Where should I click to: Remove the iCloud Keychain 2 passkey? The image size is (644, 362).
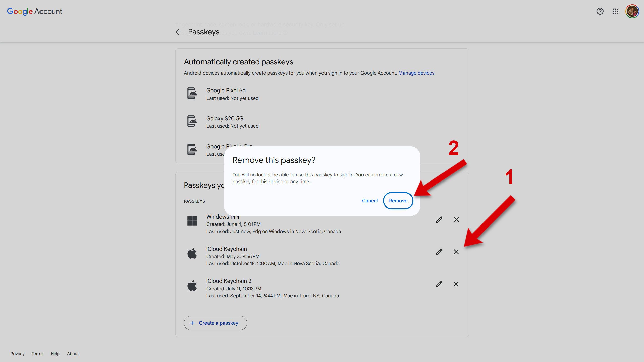pos(456,284)
